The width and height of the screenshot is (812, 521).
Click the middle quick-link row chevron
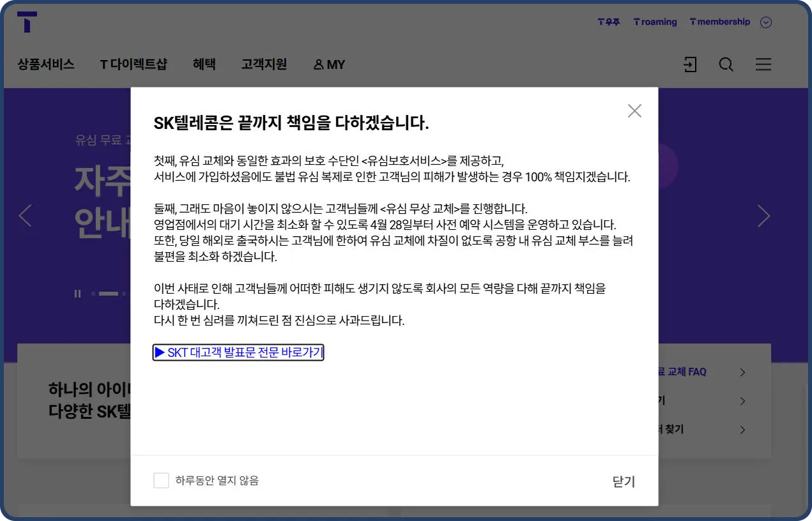pyautogui.click(x=742, y=401)
